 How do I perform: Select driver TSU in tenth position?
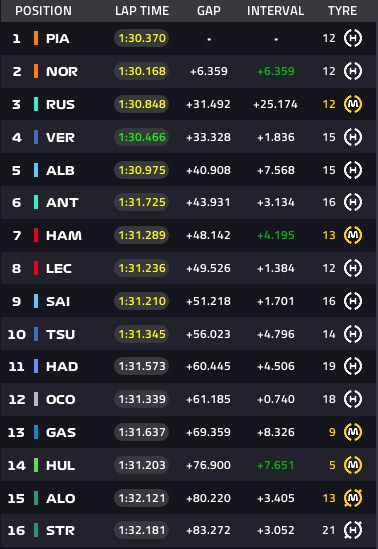(60, 334)
